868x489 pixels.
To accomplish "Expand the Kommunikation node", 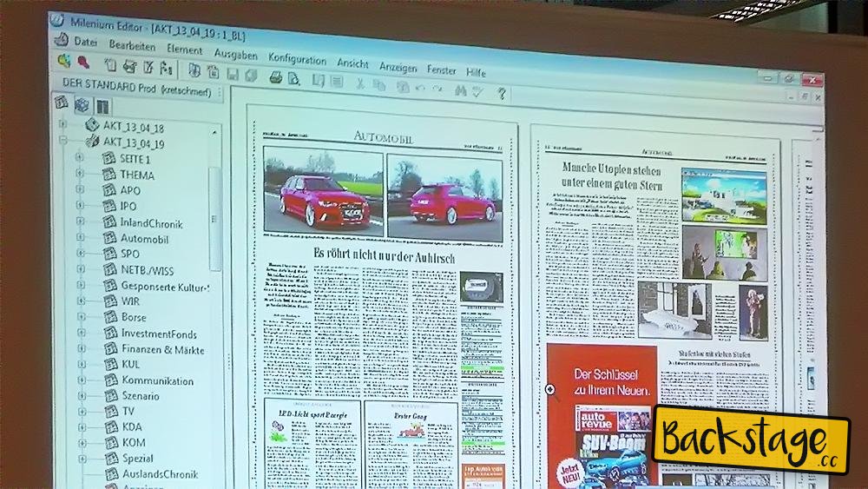I will pyautogui.click(x=82, y=380).
